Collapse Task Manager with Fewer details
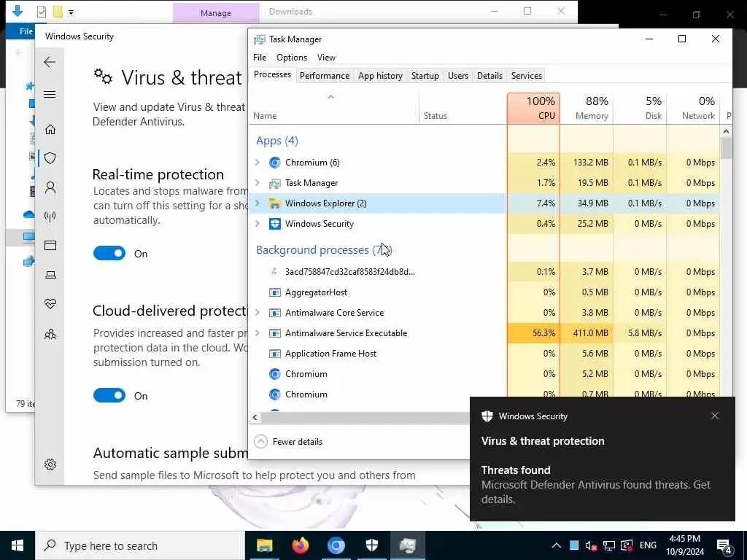The width and height of the screenshot is (747, 560). click(288, 442)
